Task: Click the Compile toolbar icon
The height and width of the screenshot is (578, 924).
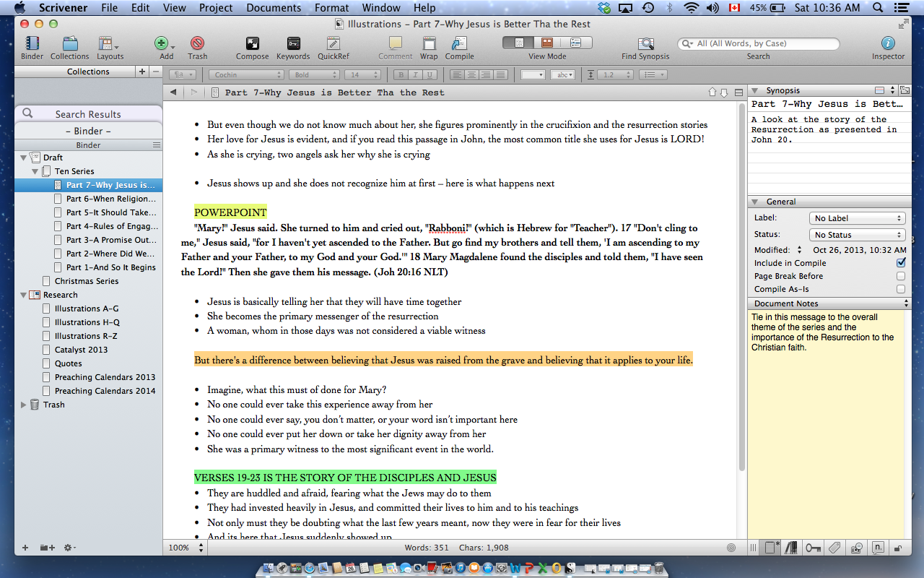Action: pyautogui.click(x=459, y=43)
